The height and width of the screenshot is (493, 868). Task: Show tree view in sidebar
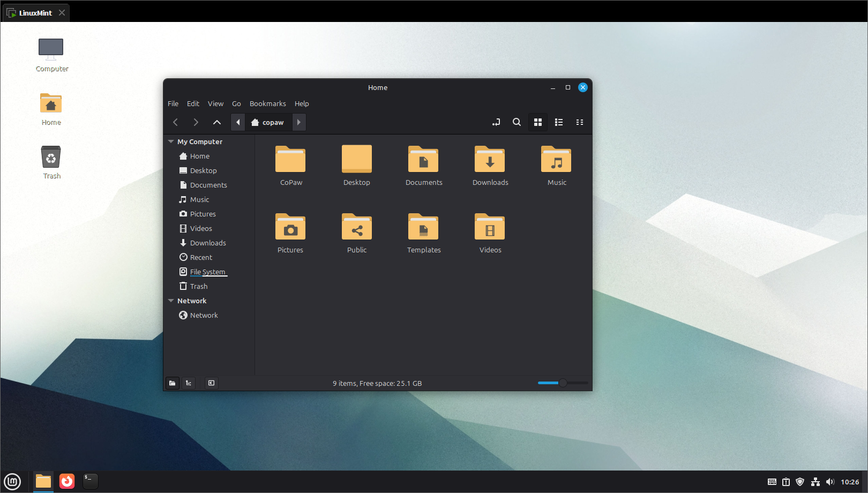pos(189,383)
